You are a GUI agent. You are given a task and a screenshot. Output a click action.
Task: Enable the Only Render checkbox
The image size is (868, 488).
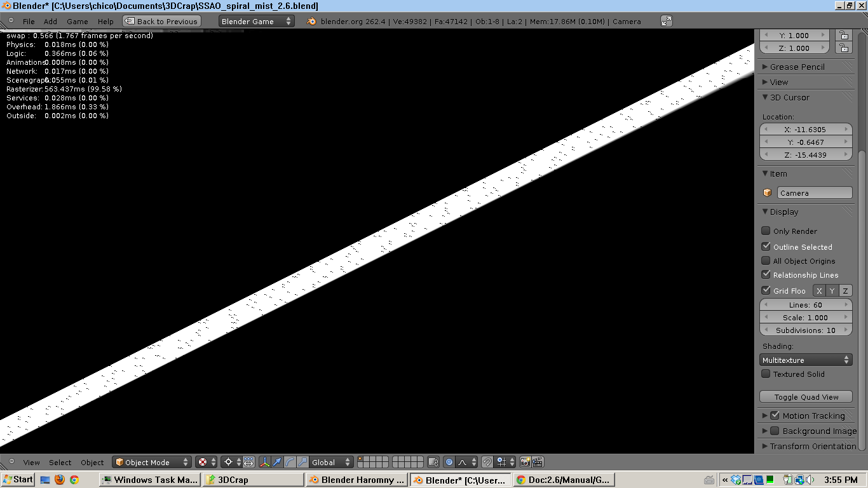(x=766, y=231)
